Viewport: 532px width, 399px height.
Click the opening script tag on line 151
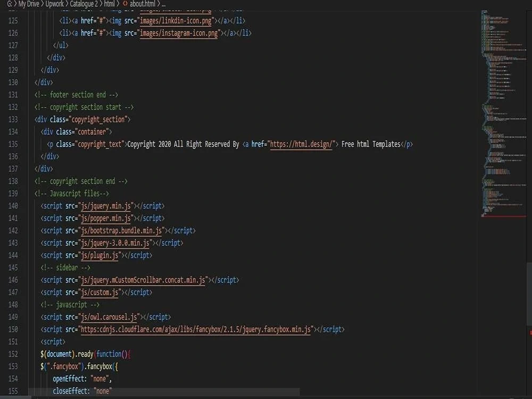click(x=53, y=342)
